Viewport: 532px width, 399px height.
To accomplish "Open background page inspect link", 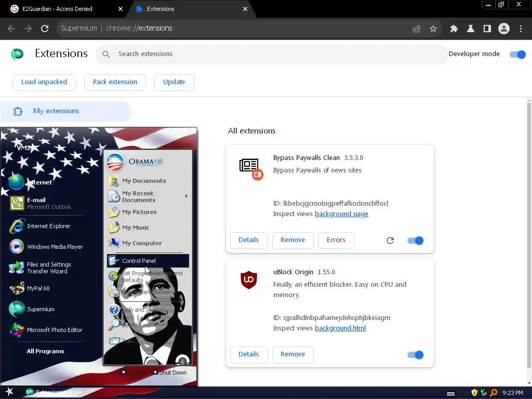I will pyautogui.click(x=342, y=214).
